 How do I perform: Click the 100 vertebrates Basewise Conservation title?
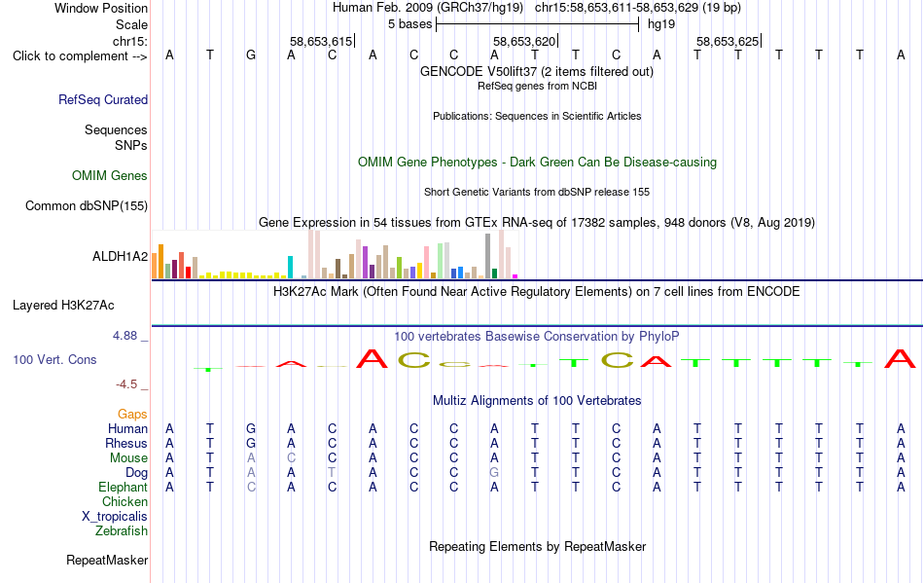pos(537,336)
